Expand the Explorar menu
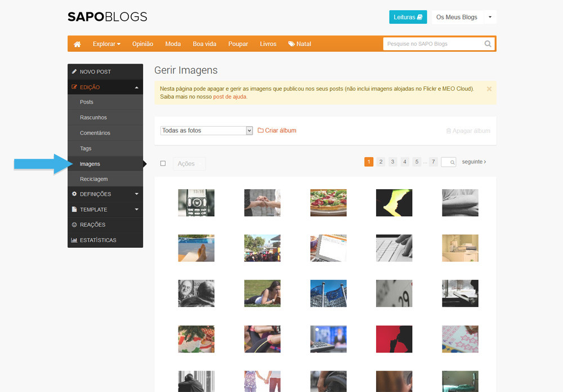 [106, 44]
